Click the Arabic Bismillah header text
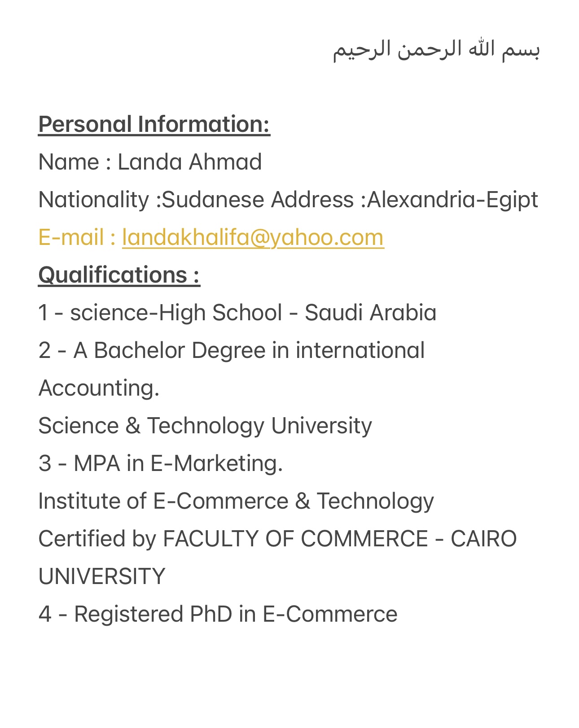The image size is (579, 728). (x=436, y=49)
